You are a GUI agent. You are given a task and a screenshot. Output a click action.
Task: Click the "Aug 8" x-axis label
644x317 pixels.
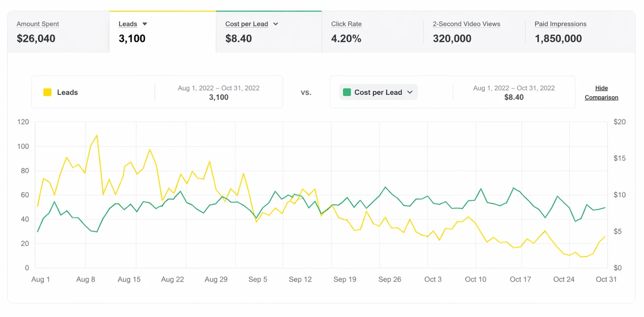click(x=86, y=279)
